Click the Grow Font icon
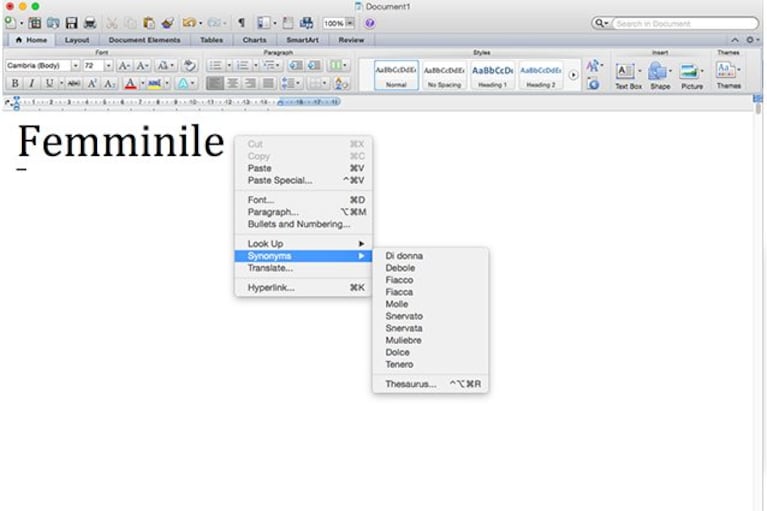The height and width of the screenshot is (511, 767). [124, 66]
